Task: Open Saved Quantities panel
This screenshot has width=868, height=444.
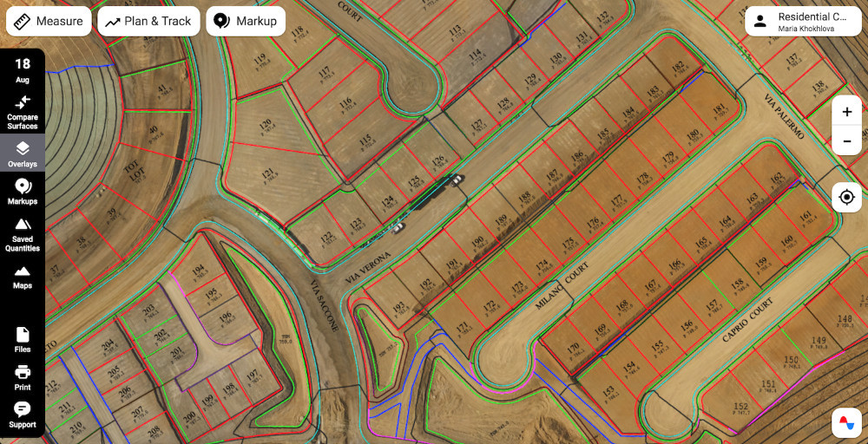Action: (23, 234)
